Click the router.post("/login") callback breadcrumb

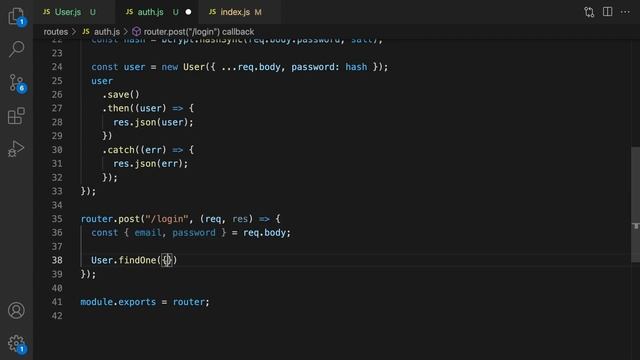pos(199,32)
